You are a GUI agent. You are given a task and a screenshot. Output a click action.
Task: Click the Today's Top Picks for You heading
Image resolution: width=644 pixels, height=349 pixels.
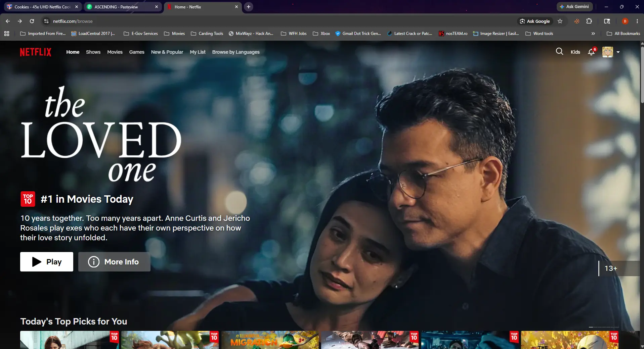74,321
